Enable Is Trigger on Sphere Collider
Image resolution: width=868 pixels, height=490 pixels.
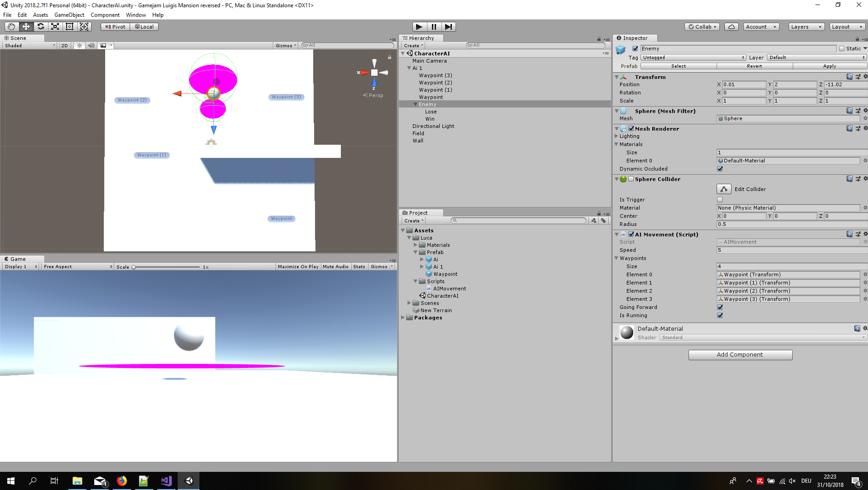pyautogui.click(x=720, y=199)
